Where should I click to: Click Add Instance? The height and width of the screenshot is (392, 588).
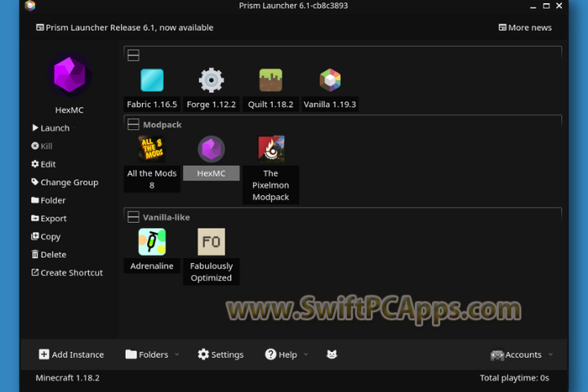[71, 354]
